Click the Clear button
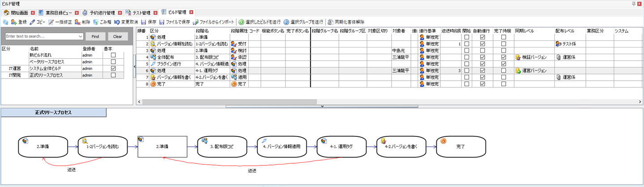 (x=117, y=36)
